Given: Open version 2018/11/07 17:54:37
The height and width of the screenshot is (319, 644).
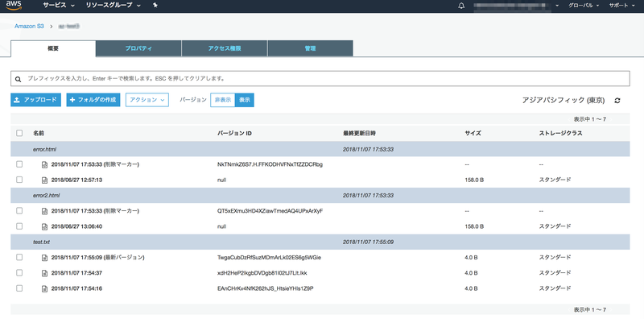Looking at the screenshot, I should [76, 273].
